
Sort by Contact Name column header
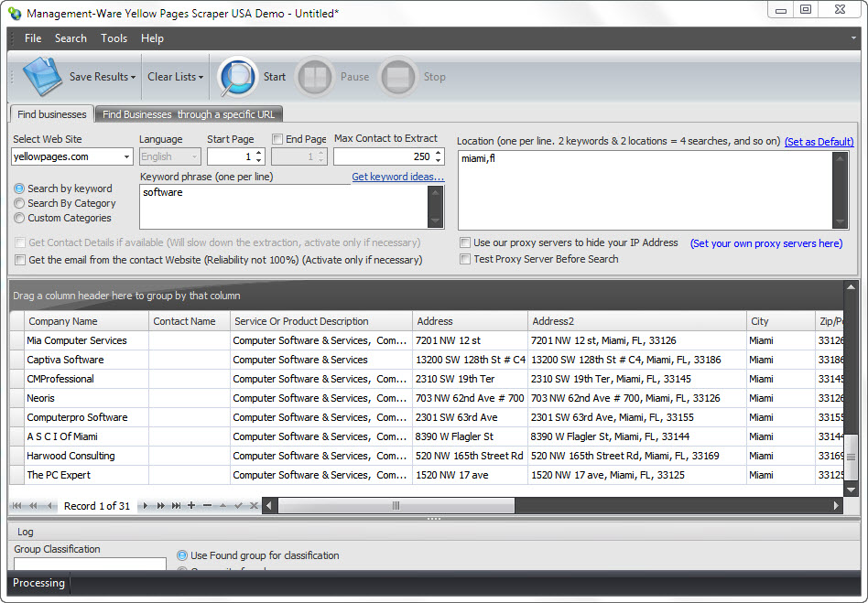click(x=190, y=321)
